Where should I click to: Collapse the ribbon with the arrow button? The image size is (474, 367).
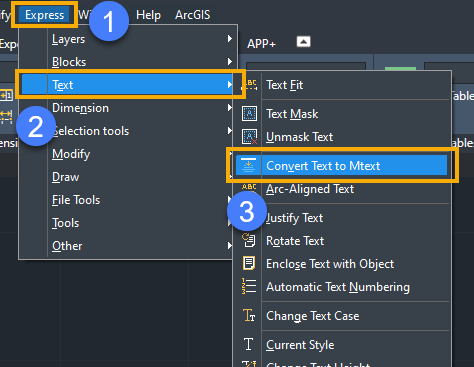click(x=303, y=42)
